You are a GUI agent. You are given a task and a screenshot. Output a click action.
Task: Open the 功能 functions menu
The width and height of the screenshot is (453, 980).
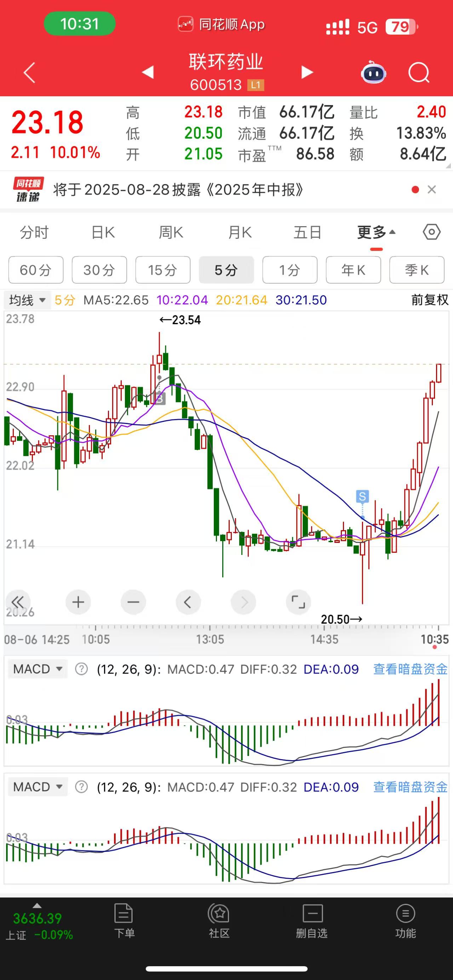[x=406, y=921]
